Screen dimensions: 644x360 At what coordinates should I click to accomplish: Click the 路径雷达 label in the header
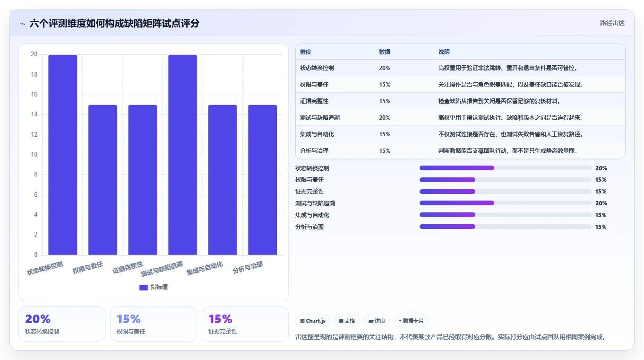[612, 23]
